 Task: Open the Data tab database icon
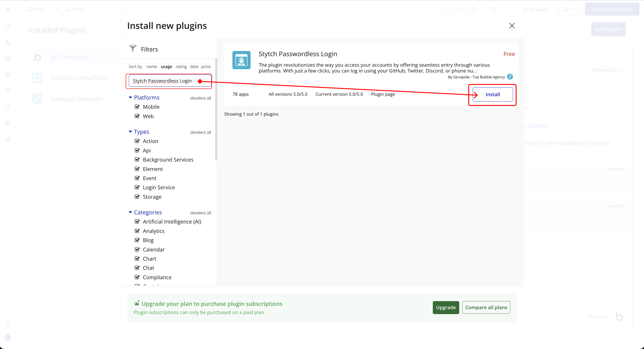[x=8, y=75]
